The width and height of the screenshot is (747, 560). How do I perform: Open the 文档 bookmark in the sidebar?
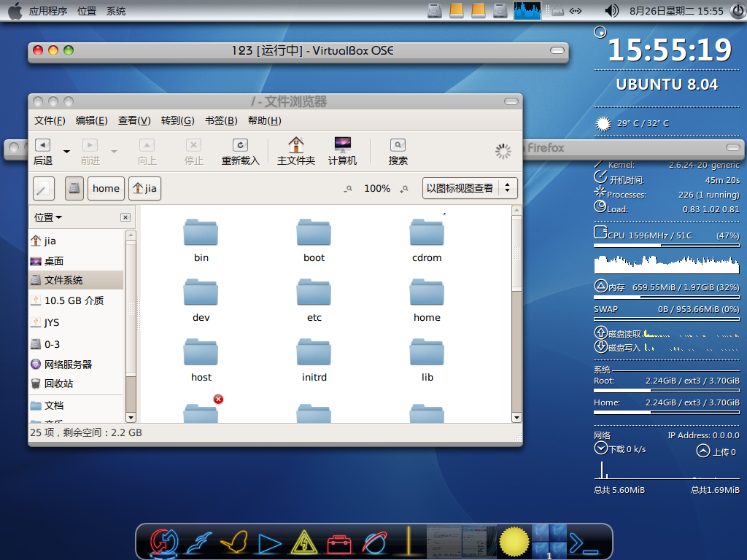pyautogui.click(x=76, y=405)
